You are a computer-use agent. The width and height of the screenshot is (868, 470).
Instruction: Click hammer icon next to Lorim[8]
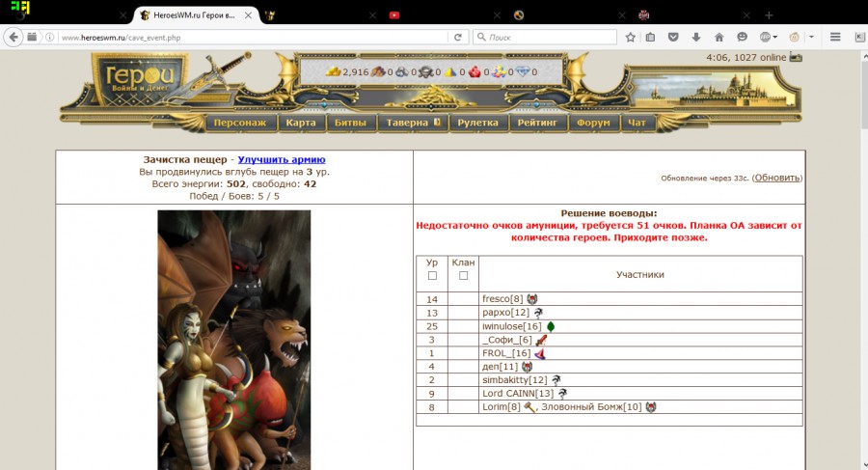coord(529,407)
